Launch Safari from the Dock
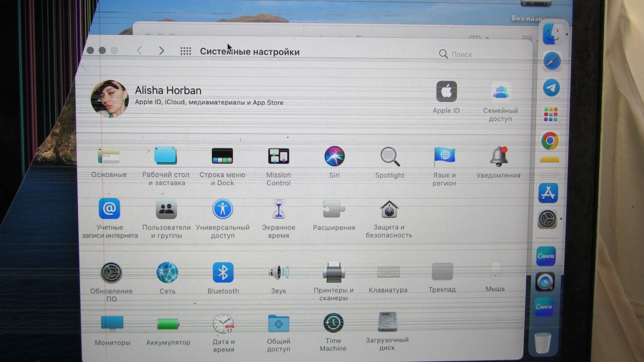 (552, 61)
